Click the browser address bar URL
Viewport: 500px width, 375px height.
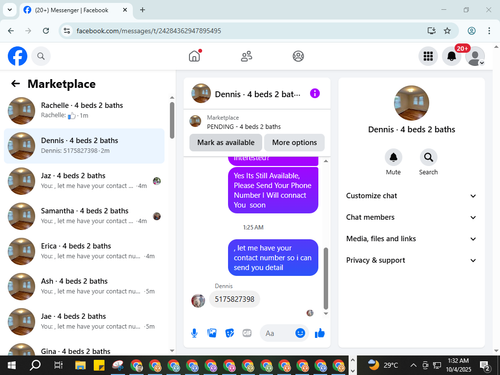click(x=149, y=31)
